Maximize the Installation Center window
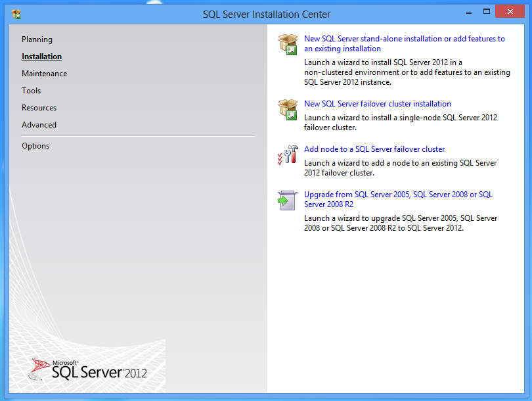532x401 pixels. click(487, 12)
